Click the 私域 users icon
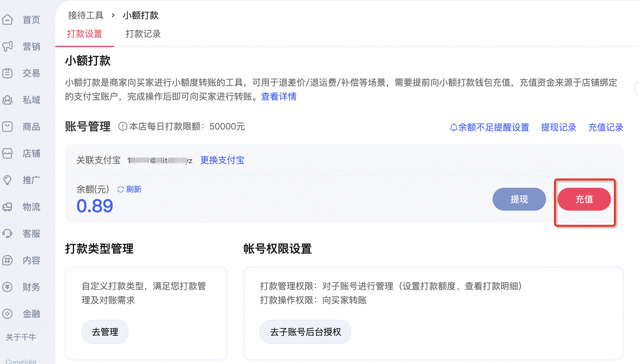The height and width of the screenshot is (364, 639). (x=7, y=100)
